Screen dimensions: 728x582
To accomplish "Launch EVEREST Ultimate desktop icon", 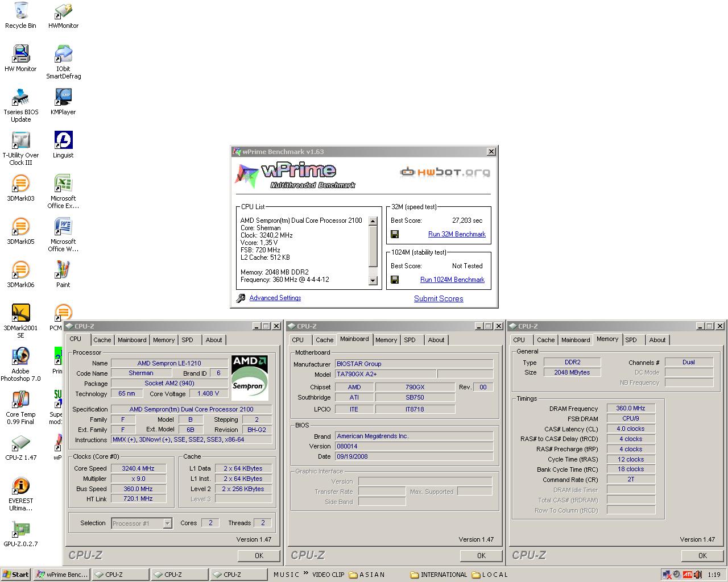I will (20, 494).
